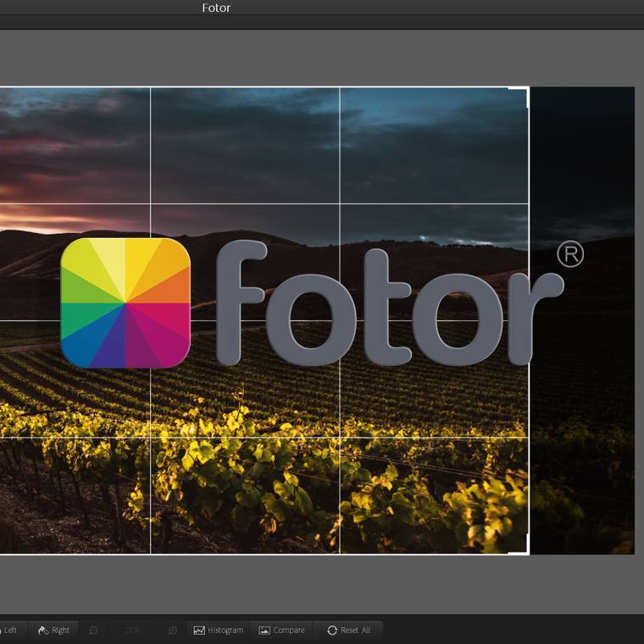Click the upper-right crop grid intersection
The height and width of the screenshot is (644, 644).
(x=340, y=203)
